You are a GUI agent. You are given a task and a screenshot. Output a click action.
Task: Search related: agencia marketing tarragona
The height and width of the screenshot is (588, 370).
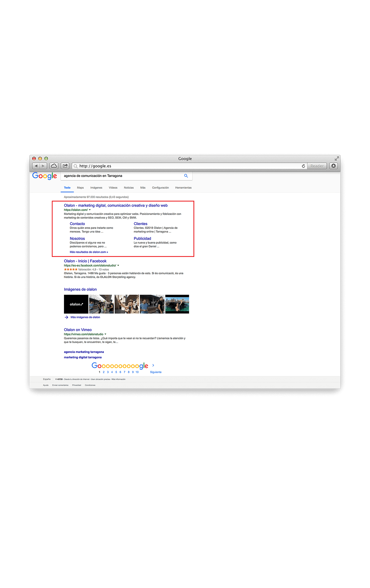click(84, 352)
